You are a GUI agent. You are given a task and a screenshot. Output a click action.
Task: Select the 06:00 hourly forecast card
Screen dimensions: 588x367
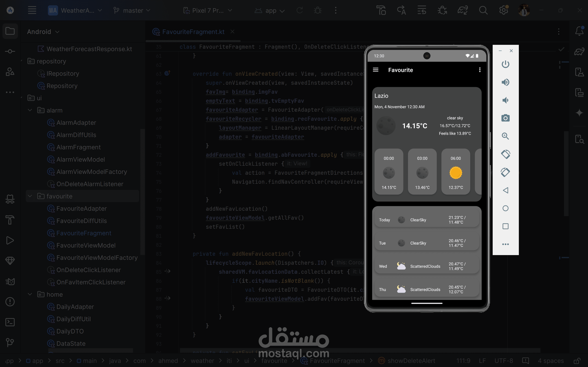pos(455,172)
